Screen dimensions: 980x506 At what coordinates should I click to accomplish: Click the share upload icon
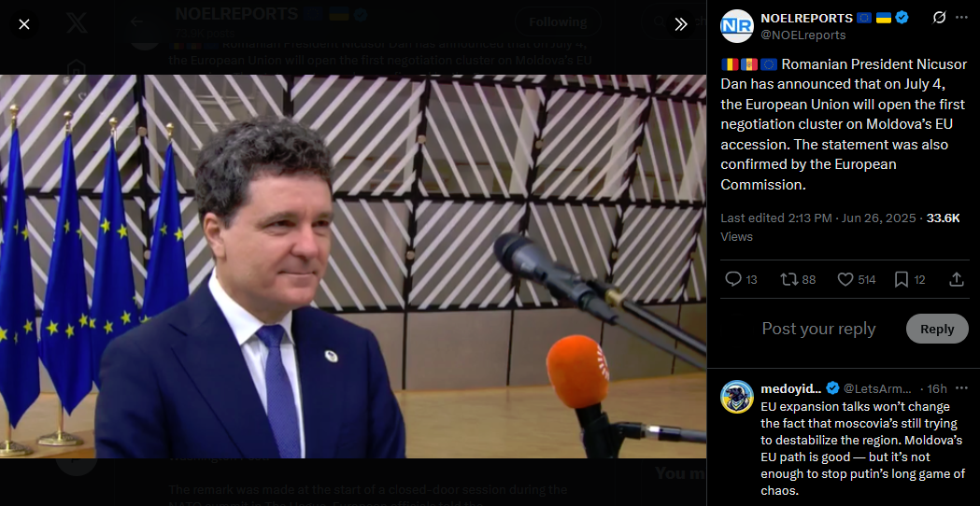(957, 279)
